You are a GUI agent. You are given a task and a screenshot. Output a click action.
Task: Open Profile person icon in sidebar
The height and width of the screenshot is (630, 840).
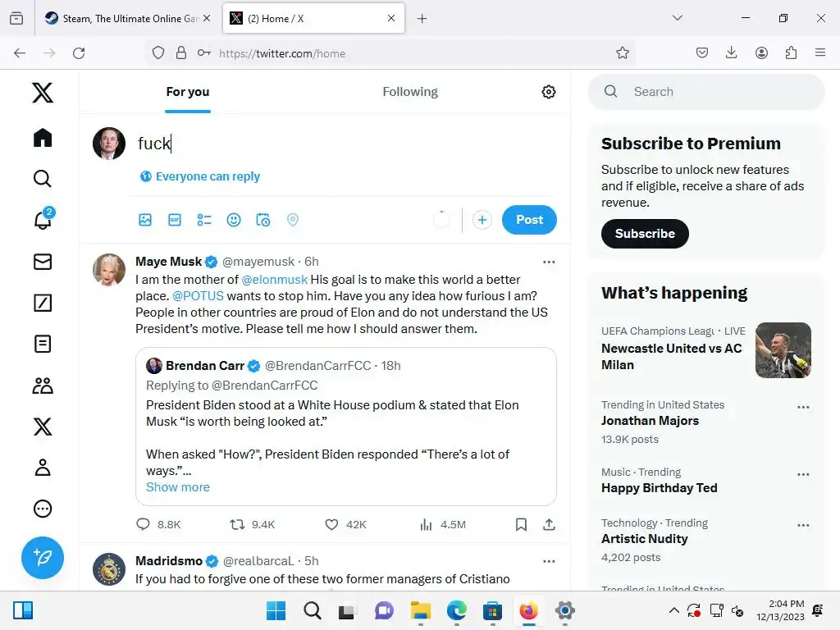(43, 468)
